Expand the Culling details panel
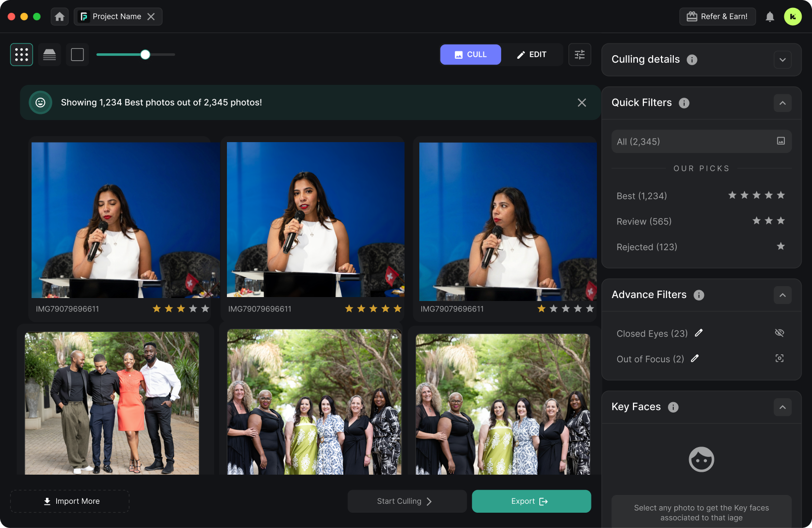The height and width of the screenshot is (528, 812). point(782,60)
